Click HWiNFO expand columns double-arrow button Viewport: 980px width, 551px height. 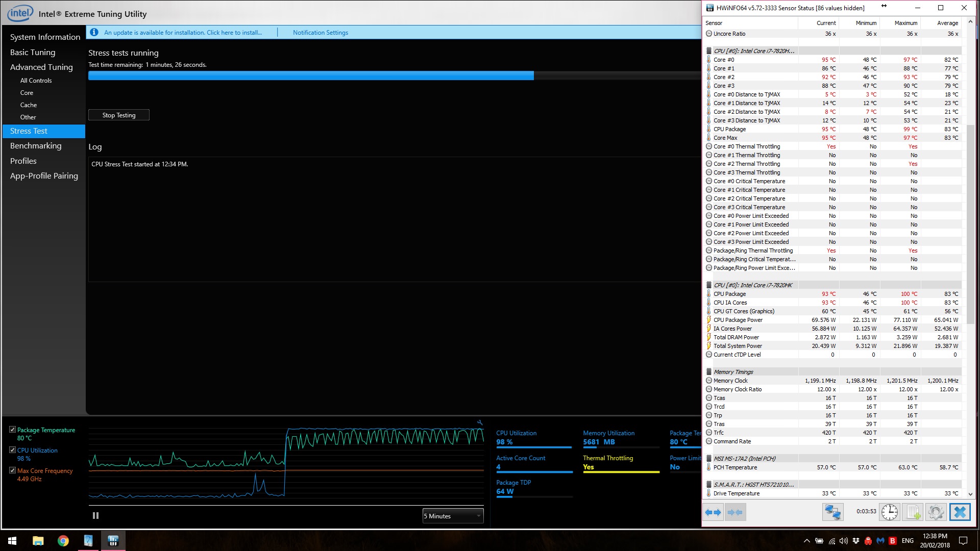click(713, 512)
